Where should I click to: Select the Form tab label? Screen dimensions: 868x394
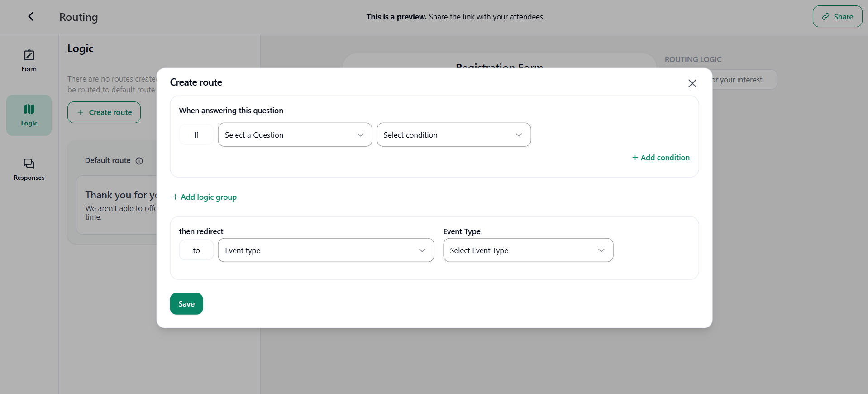pyautogui.click(x=29, y=69)
